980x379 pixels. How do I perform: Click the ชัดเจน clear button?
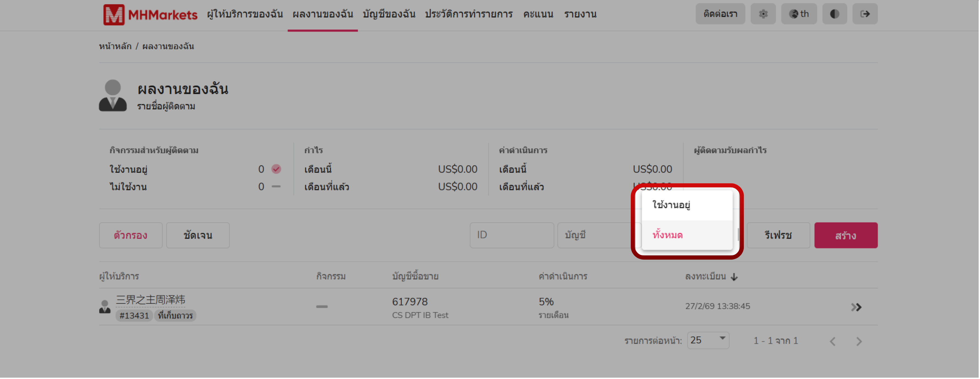point(198,235)
